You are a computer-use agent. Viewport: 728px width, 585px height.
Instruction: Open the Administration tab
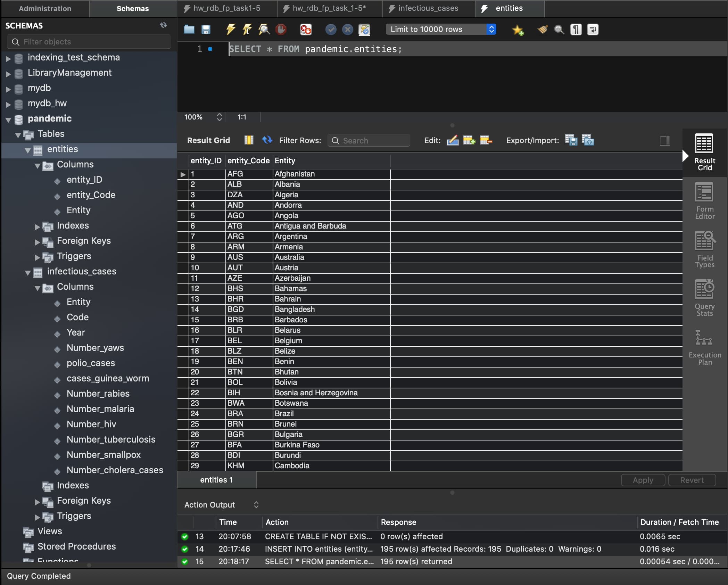[x=45, y=8]
